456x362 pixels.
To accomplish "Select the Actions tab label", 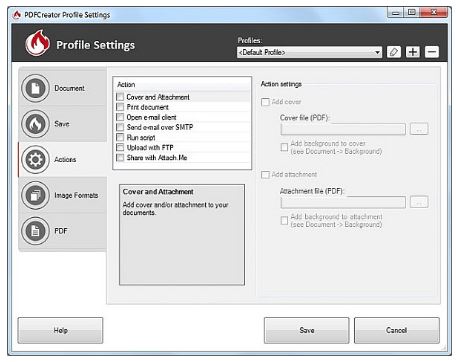I will tap(65, 160).
